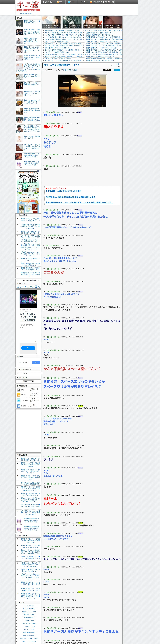This screenshot has height=644, width=160.
Task: Open the 結婚 恋愛 (2497) category
Action: click(29, 636)
